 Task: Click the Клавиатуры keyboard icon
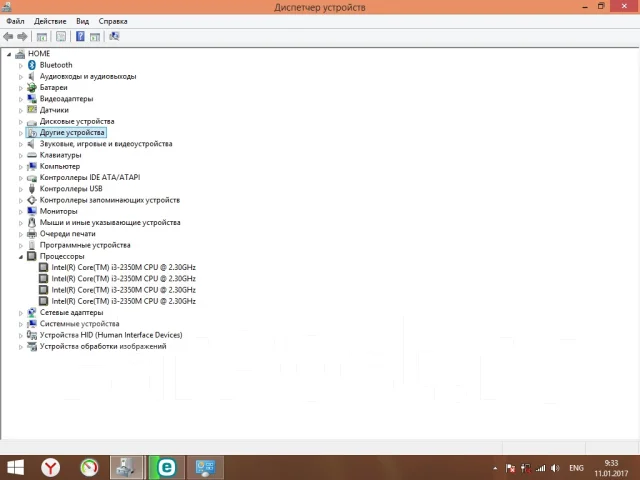[x=32, y=155]
